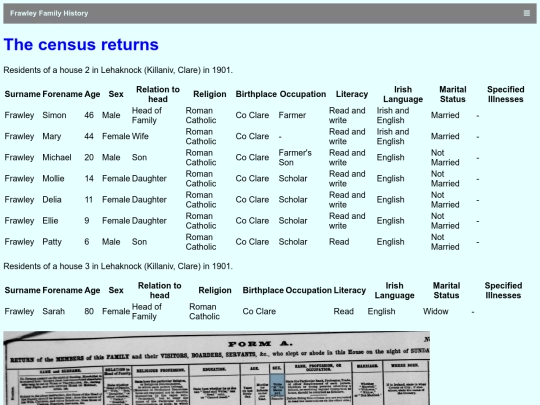Viewport: 540px width, 405px height.
Task: Click Simon's 'Irish and English' language cell
Action: 393,115
